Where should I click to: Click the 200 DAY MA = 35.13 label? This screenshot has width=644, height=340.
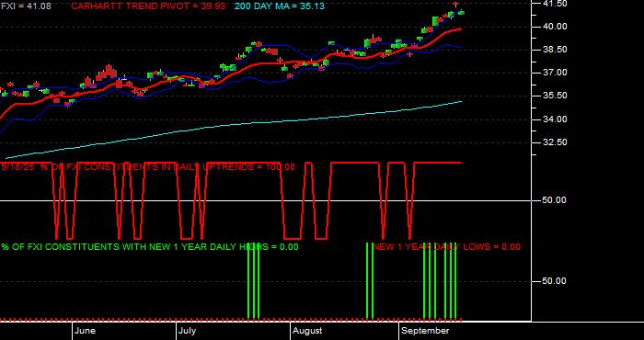point(280,6)
